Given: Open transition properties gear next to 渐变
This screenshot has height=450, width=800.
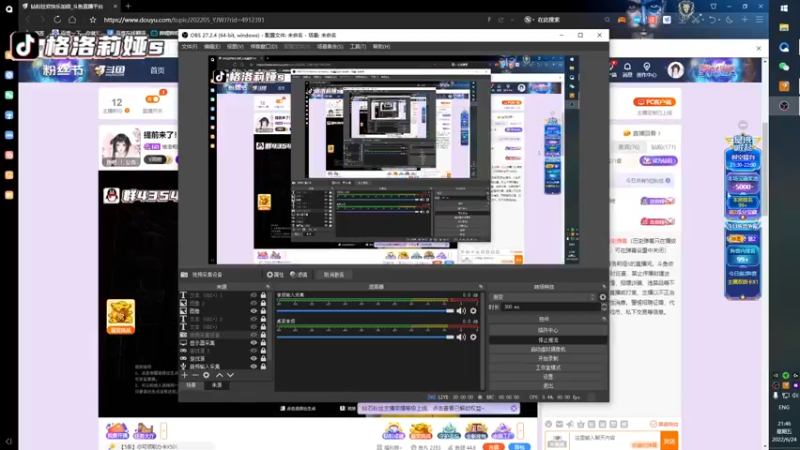Looking at the screenshot, I should click(603, 297).
